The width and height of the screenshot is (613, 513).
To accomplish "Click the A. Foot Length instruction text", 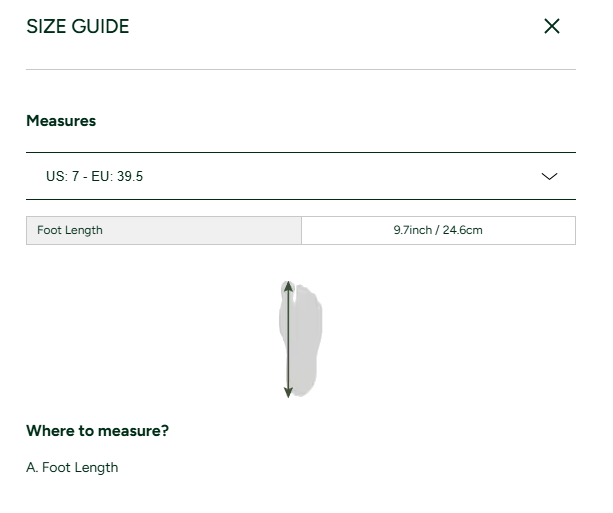I will click(x=72, y=468).
